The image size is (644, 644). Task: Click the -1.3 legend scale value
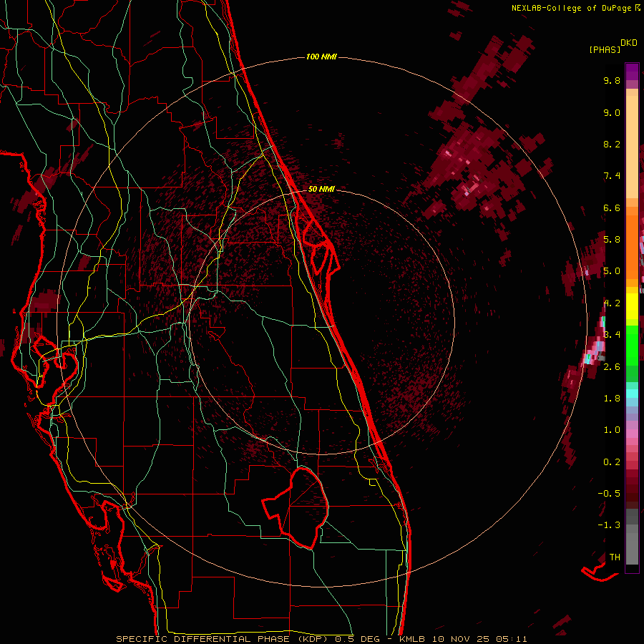(609, 525)
